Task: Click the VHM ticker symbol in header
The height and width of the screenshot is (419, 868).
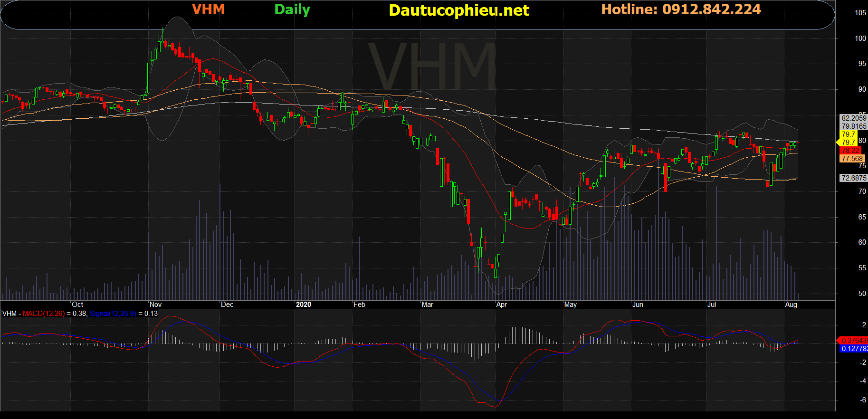Action: (208, 10)
